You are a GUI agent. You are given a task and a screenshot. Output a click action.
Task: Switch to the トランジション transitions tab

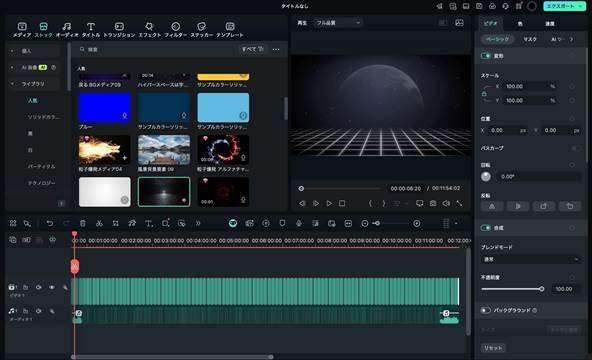pyautogui.click(x=119, y=29)
